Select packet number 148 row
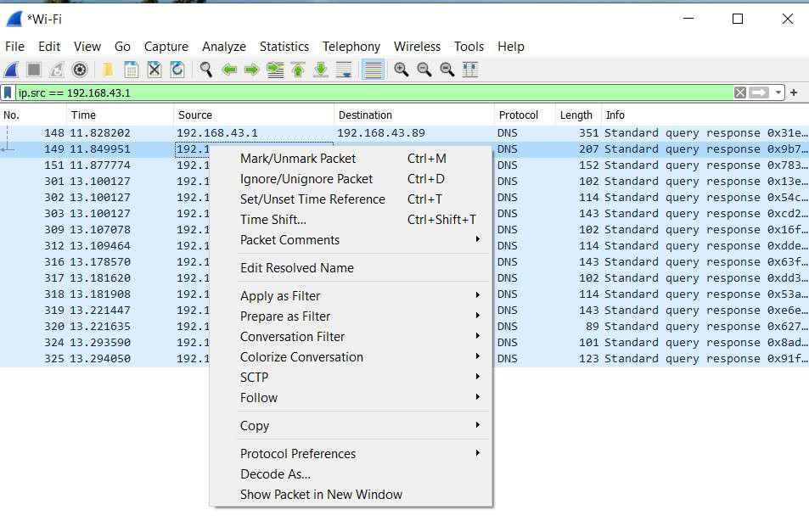This screenshot has width=809, height=532. (x=404, y=133)
